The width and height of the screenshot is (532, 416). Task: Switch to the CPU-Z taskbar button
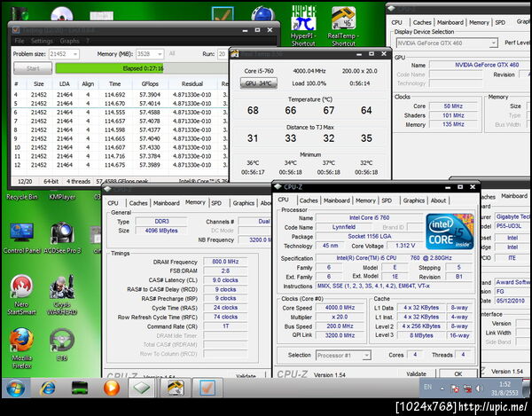click(142, 388)
